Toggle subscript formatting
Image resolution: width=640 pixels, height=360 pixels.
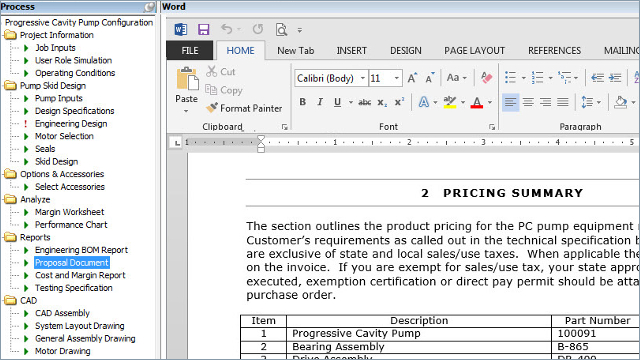point(382,102)
